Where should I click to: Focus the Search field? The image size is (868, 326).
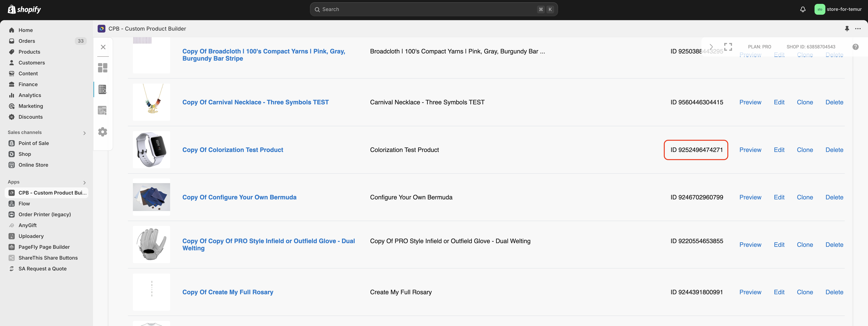point(434,9)
